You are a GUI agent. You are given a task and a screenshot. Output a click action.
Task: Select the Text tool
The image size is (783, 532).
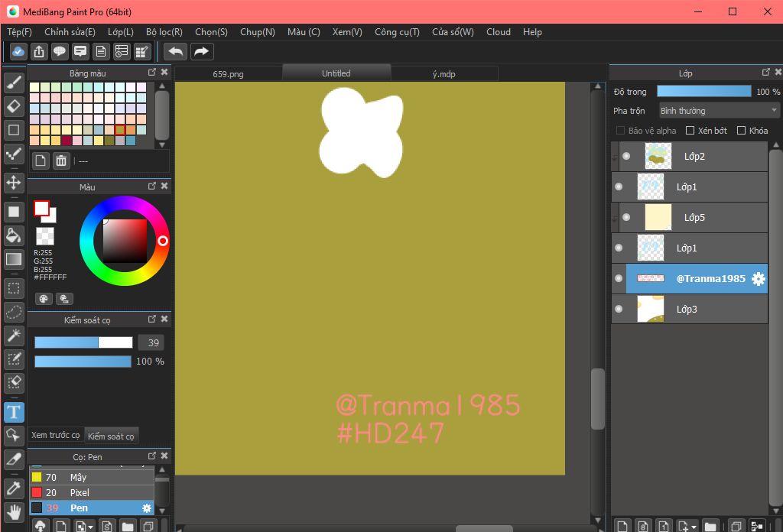tap(14, 412)
